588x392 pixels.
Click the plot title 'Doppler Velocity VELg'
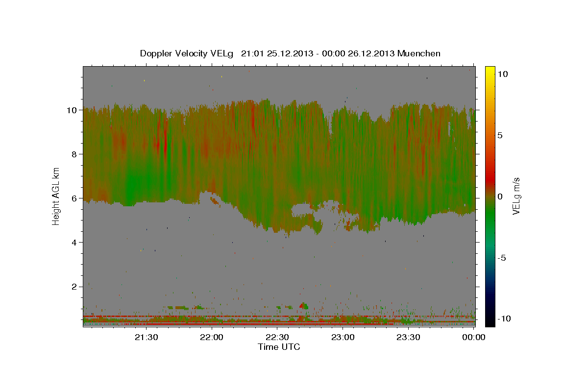point(187,53)
